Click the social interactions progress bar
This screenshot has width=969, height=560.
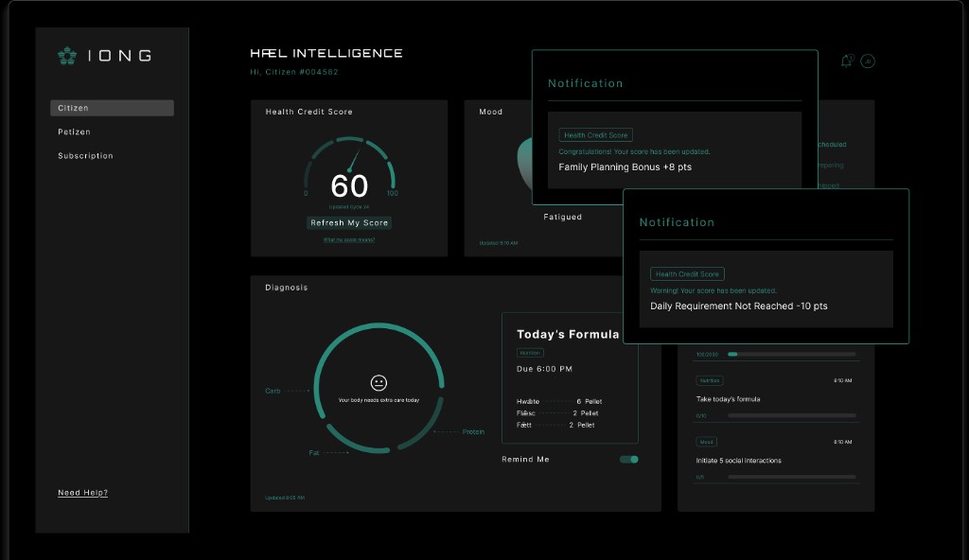pos(792,477)
